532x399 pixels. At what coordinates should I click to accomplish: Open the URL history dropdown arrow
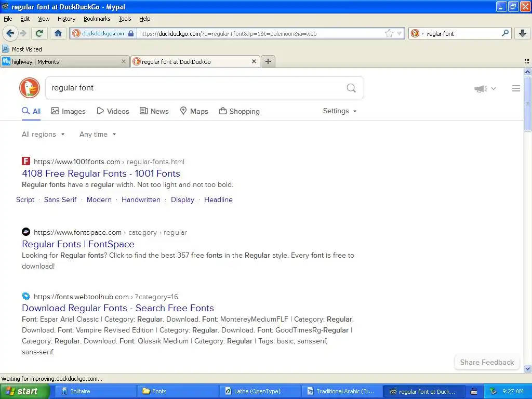click(x=399, y=33)
